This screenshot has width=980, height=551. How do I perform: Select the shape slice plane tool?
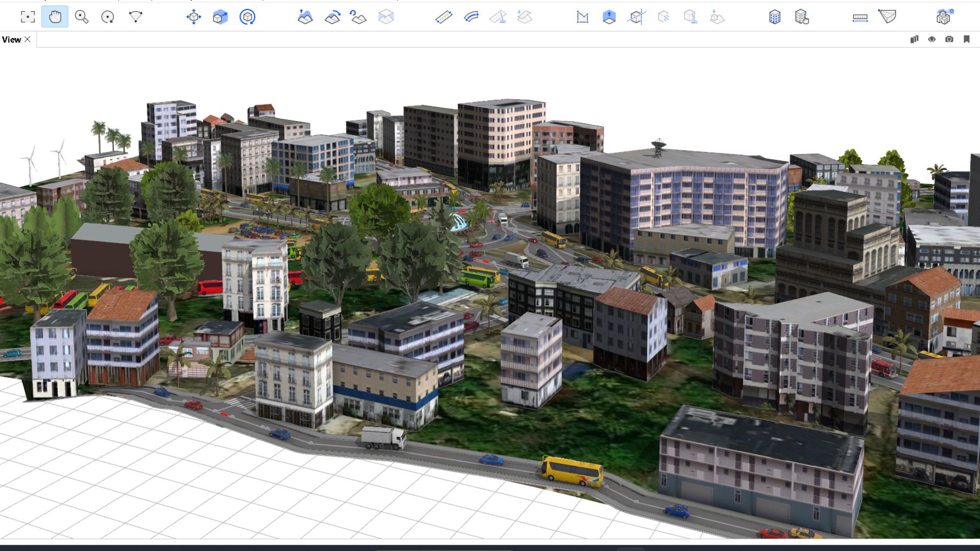pos(636,17)
